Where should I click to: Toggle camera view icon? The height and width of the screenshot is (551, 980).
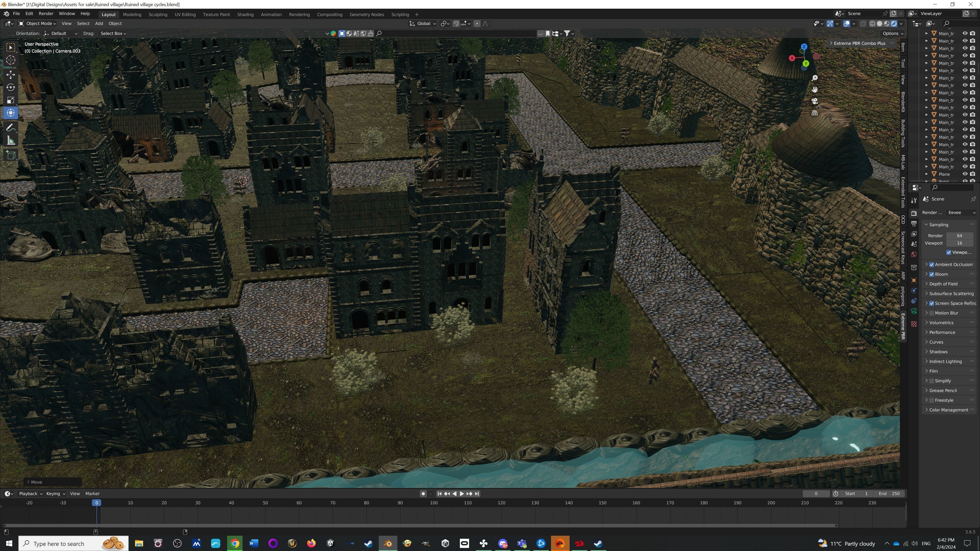point(815,101)
